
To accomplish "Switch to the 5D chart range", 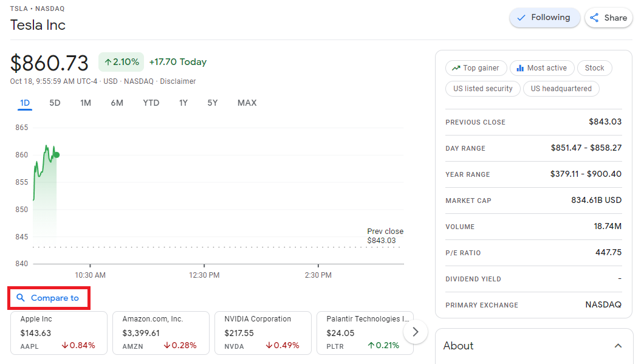I will 55,103.
